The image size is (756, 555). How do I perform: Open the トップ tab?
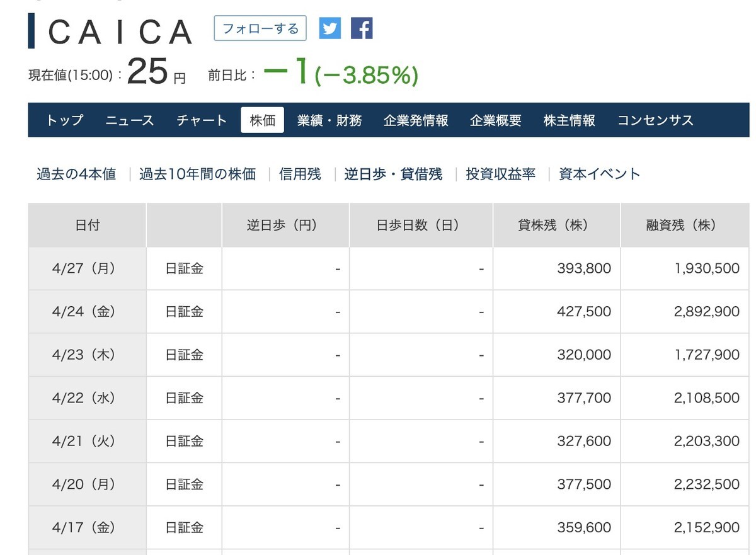[x=64, y=120]
